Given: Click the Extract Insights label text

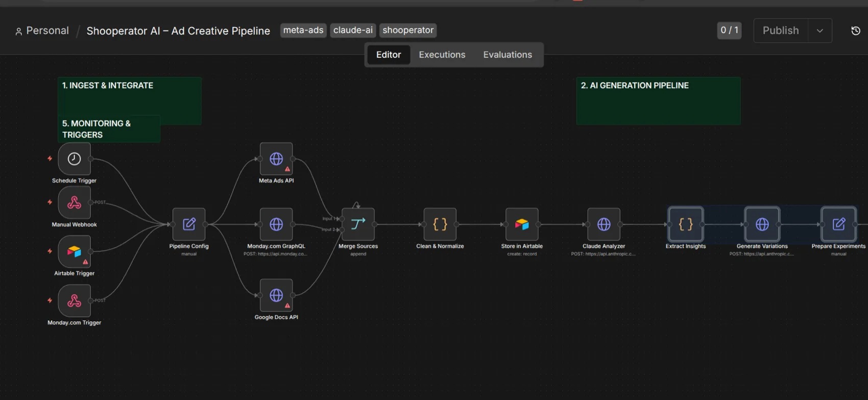Looking at the screenshot, I should click(686, 246).
